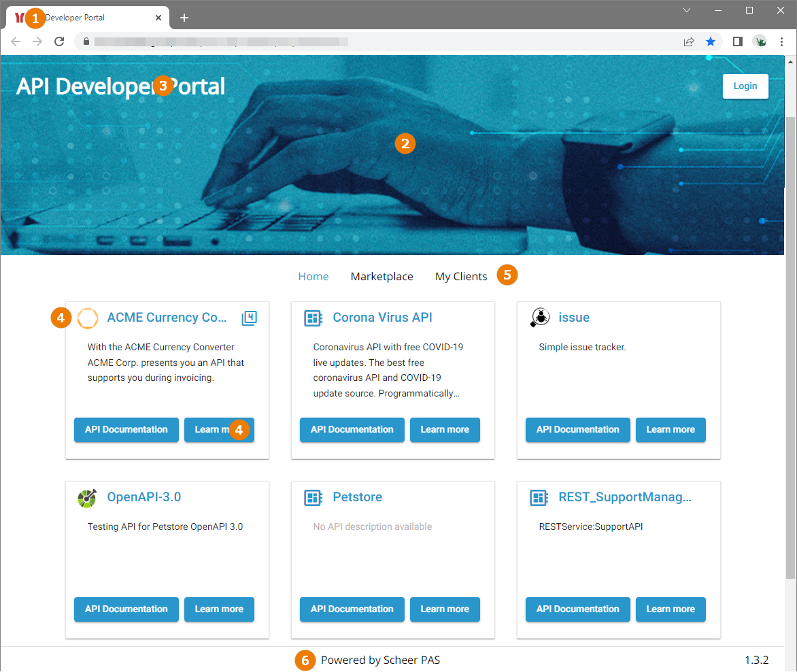
Task: Click the version badge icon on ACME card
Action: pyautogui.click(x=249, y=318)
